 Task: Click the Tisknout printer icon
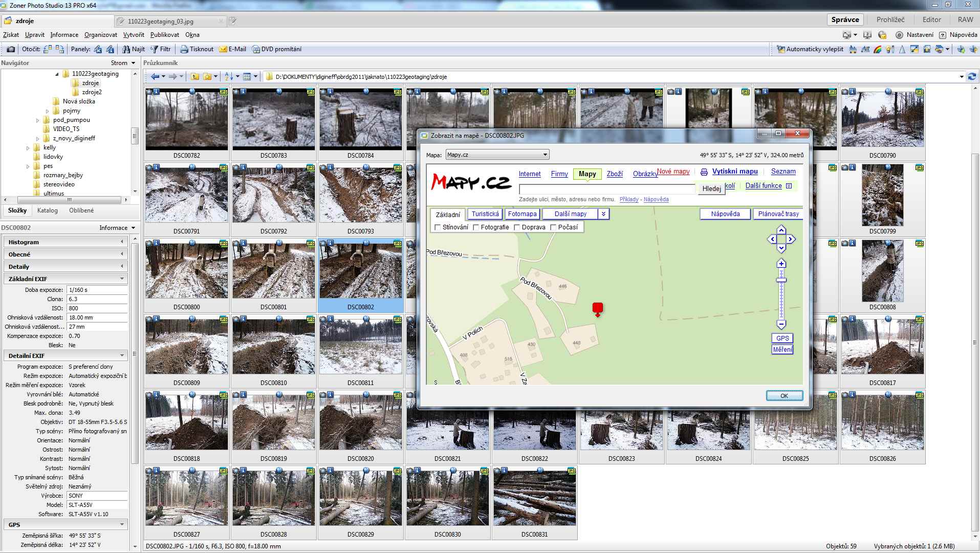(x=184, y=49)
